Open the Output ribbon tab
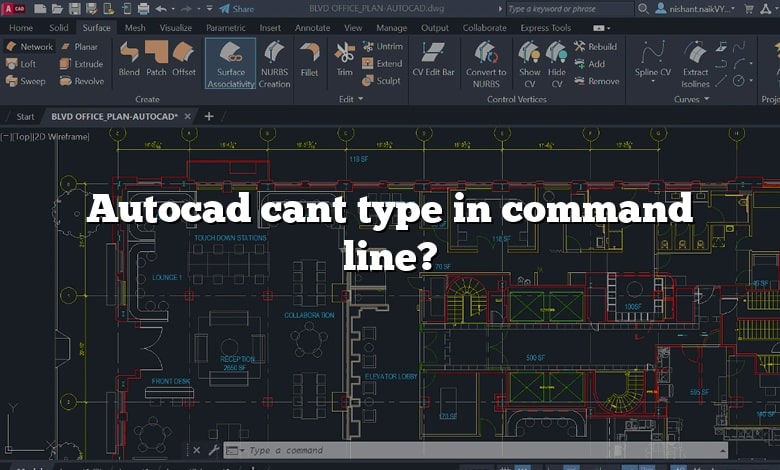 point(435,28)
